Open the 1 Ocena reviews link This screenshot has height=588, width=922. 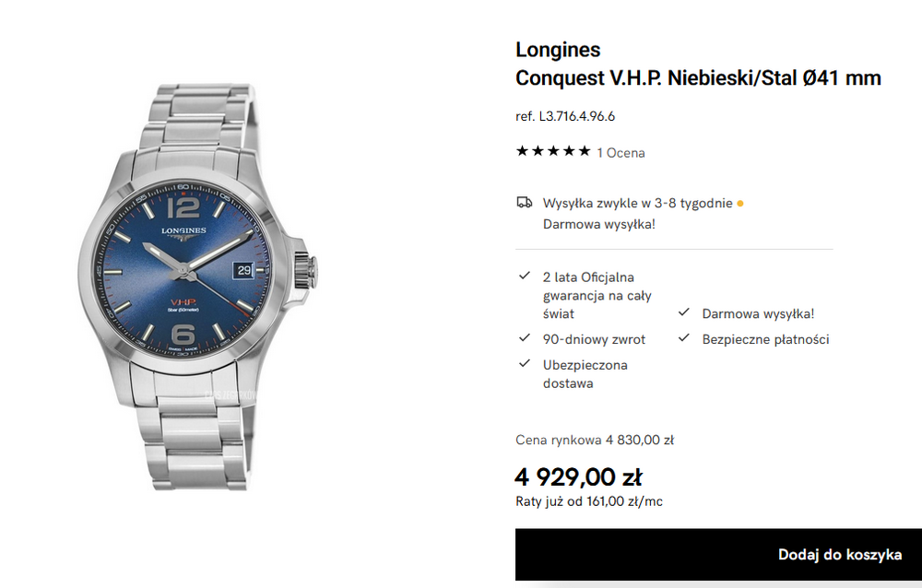click(x=621, y=153)
